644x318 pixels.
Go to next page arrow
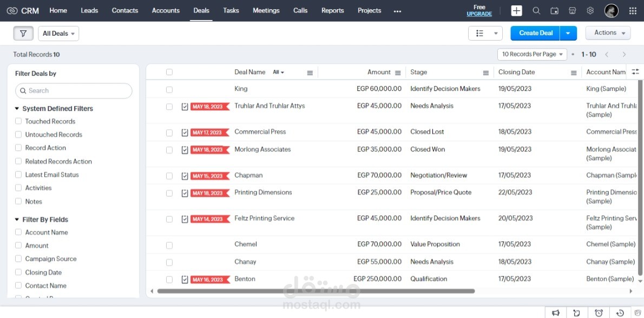(x=625, y=55)
